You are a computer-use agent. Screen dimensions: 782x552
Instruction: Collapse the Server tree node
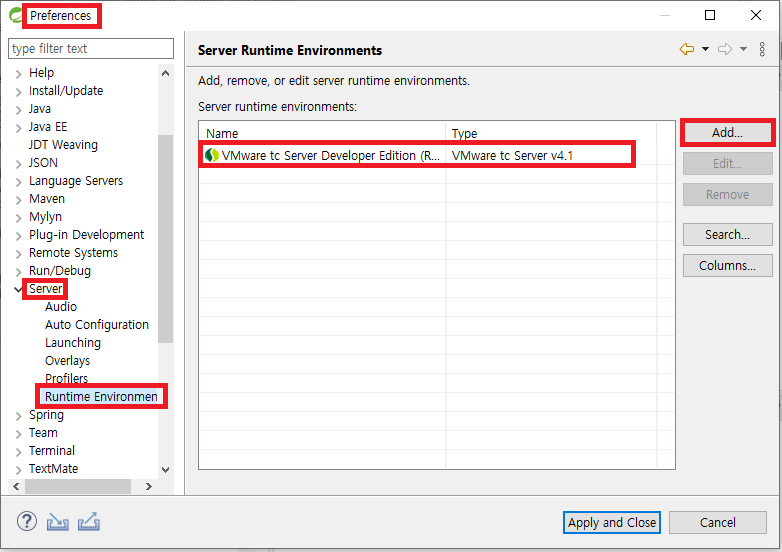[18, 289]
